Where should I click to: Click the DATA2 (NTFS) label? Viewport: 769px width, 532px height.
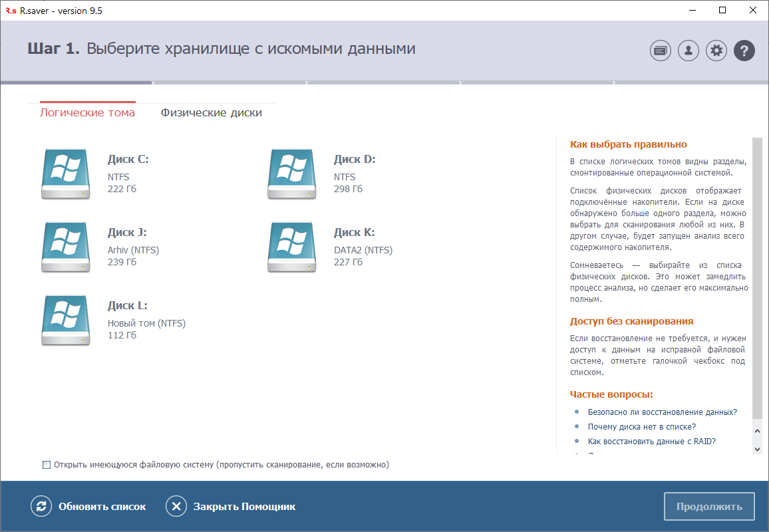363,250
